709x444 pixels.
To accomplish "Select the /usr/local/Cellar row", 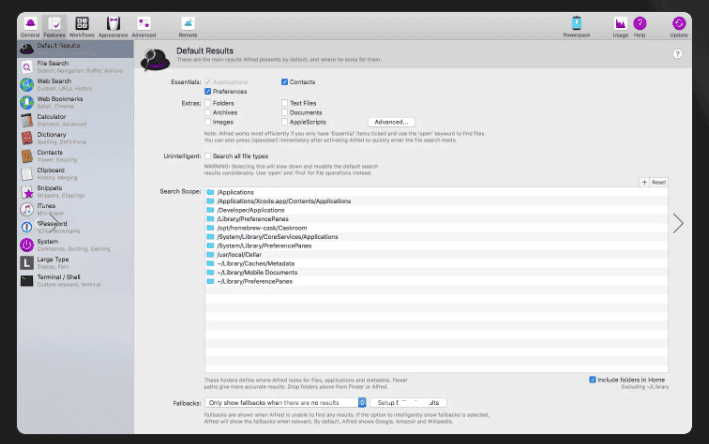I will click(436, 255).
